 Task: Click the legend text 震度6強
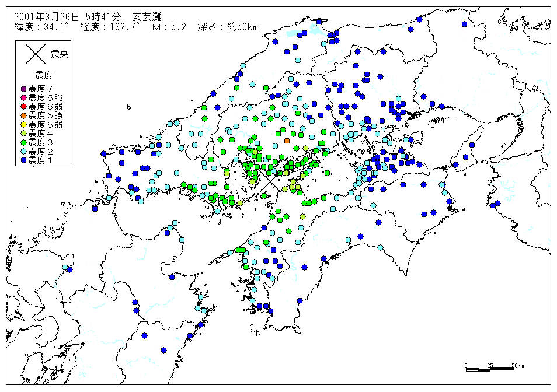coord(45,97)
